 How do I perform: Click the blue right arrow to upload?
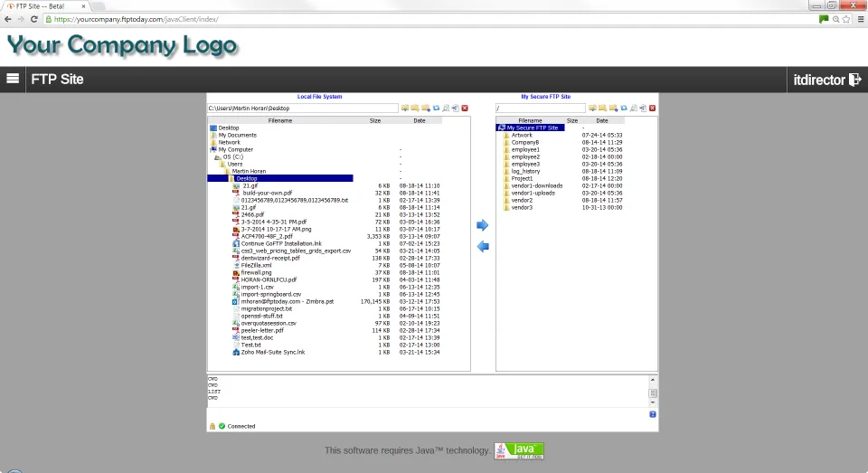[x=482, y=225]
